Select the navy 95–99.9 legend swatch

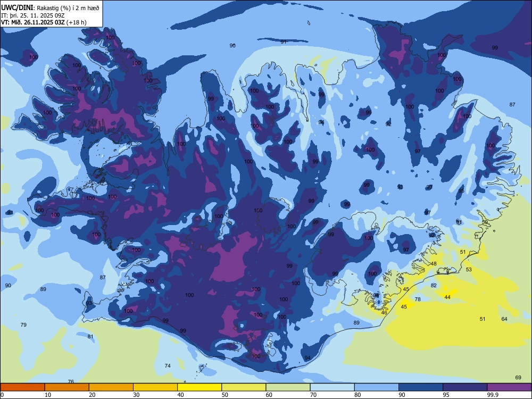click(x=465, y=387)
